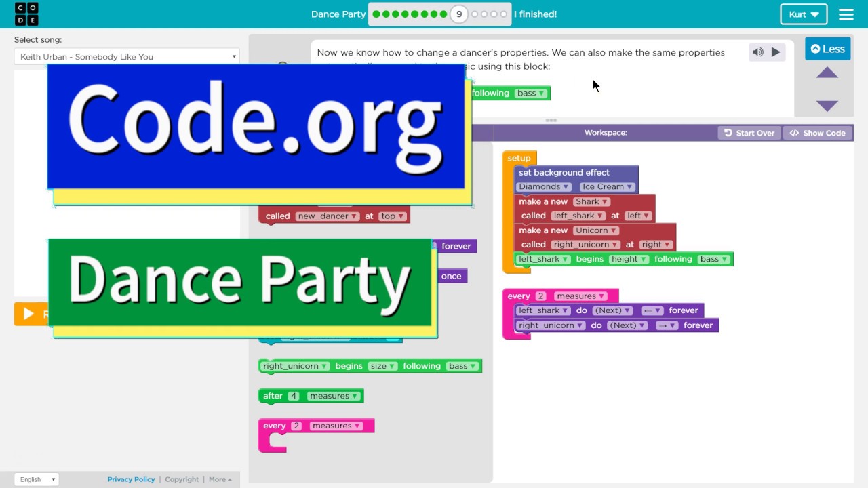Open the new_dancer dropdown in toolbox
Screen dimensions: 868x488
click(x=328, y=216)
